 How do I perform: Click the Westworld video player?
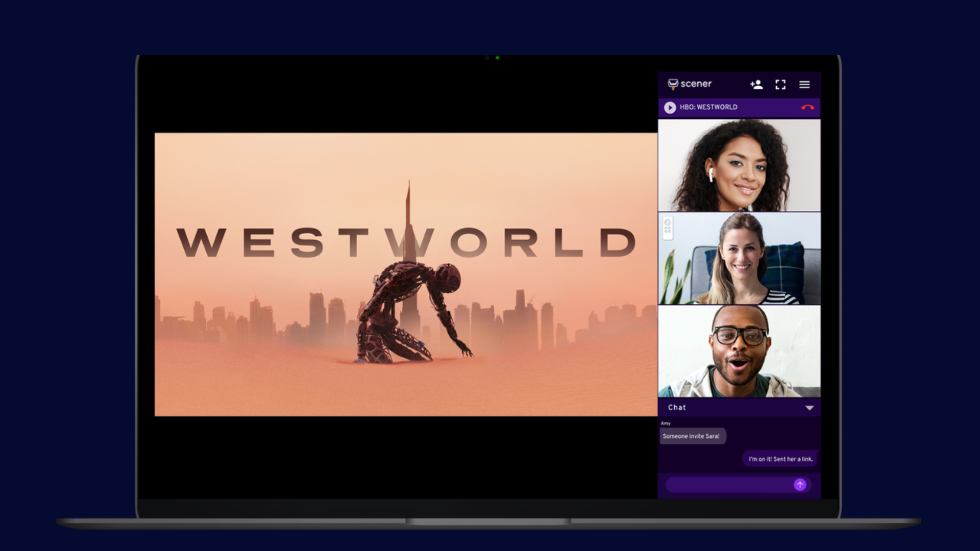click(406, 274)
